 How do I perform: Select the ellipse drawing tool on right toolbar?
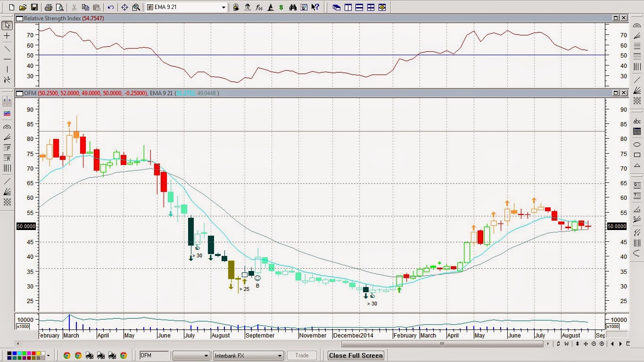[x=637, y=144]
